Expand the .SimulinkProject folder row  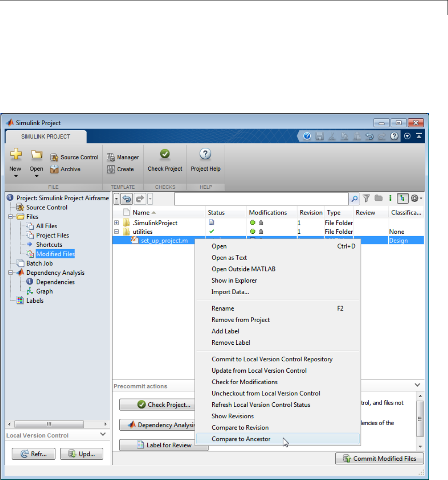click(x=116, y=223)
